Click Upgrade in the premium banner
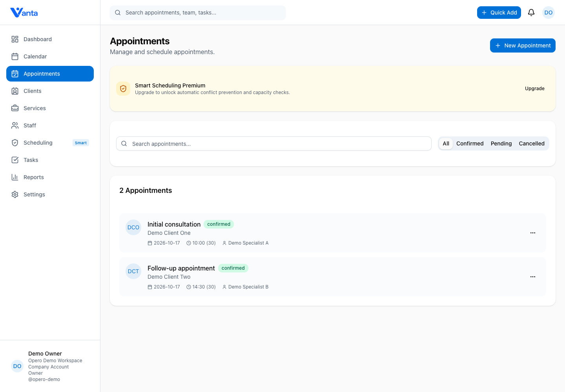565x392 pixels. (x=535, y=89)
